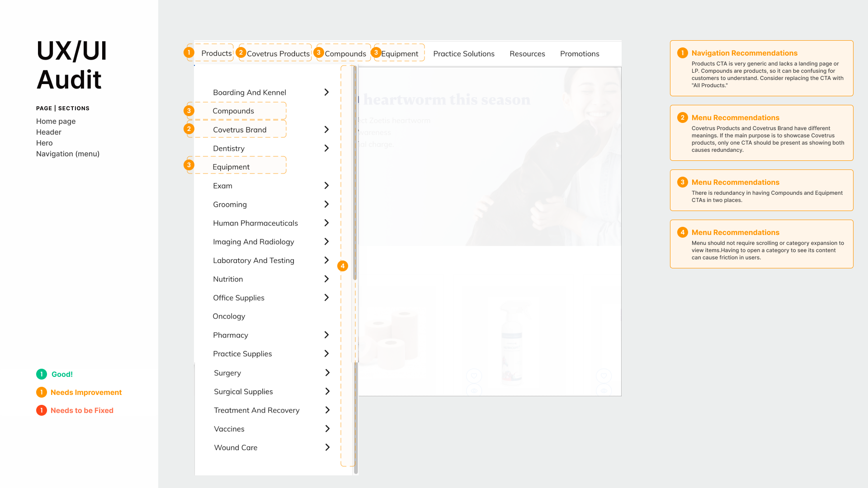
Task: Select the Grooming category label
Action: click(x=230, y=205)
